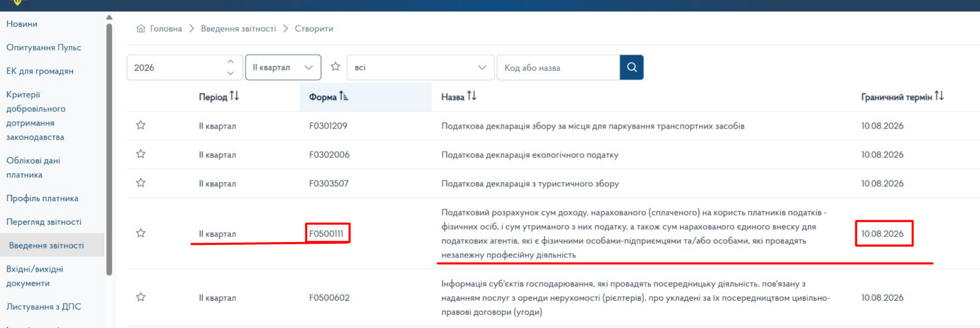
Task: Open the всі category dropdown
Action: pyautogui.click(x=421, y=67)
